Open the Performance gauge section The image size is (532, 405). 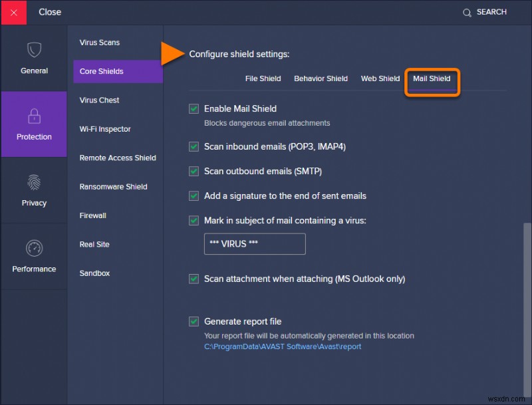(34, 255)
